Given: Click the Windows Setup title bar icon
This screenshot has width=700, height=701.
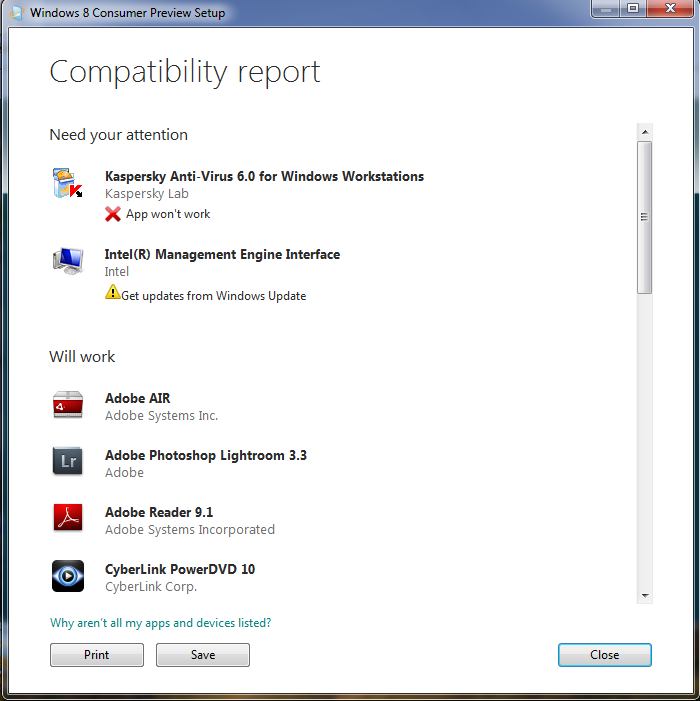Looking at the screenshot, I should pyautogui.click(x=17, y=12).
